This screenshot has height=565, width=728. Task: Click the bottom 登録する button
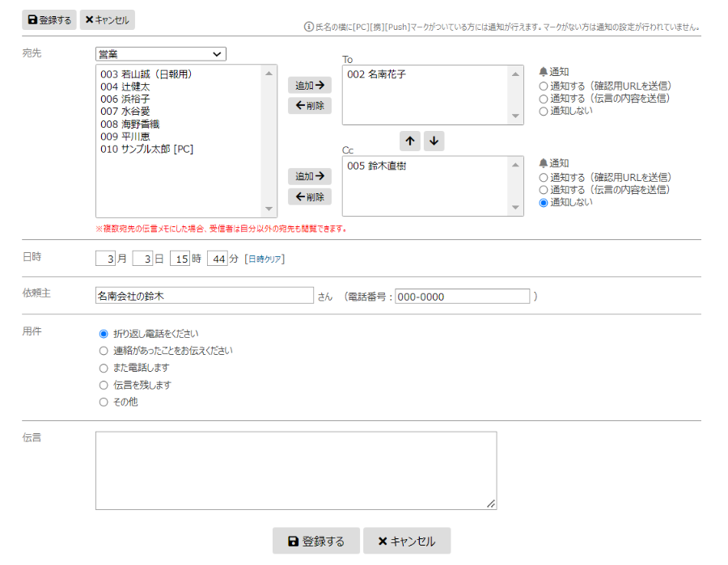tap(316, 541)
